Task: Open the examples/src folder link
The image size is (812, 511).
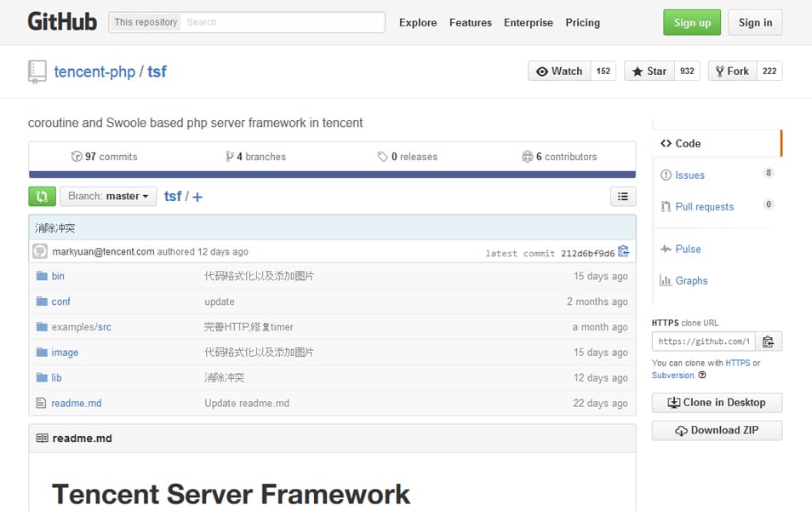Action: tap(82, 327)
